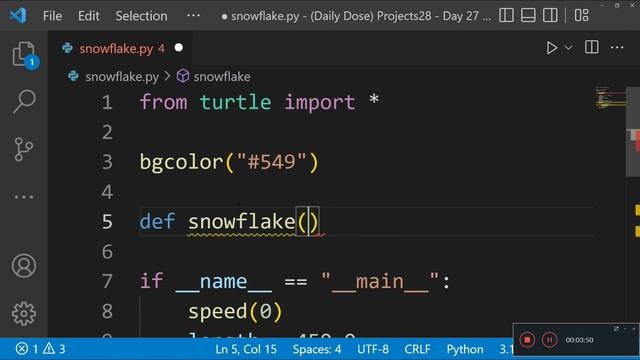640x360 pixels.
Task: Open Customize Layout menu
Action: (582, 16)
